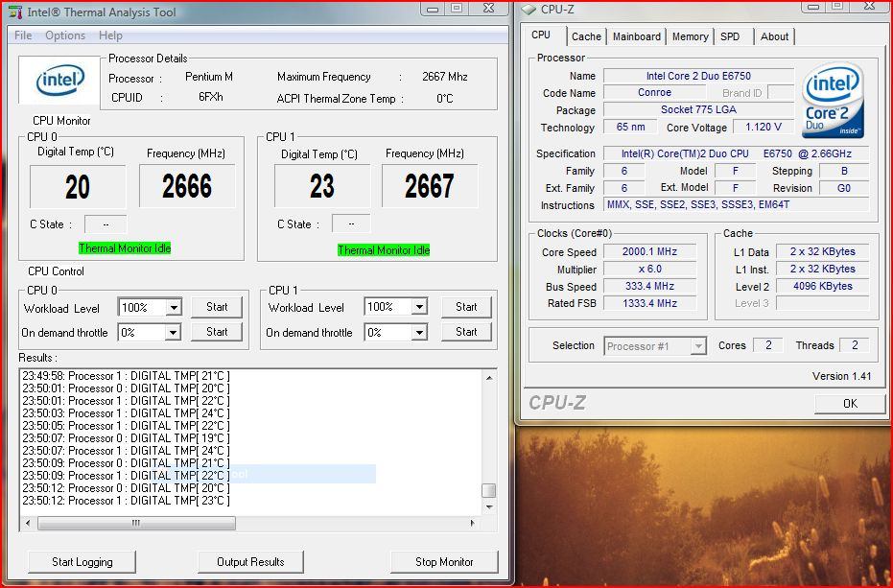Click the Maximum Frequency value 2667 Mhz
This screenshot has width=893, height=588.
click(445, 77)
